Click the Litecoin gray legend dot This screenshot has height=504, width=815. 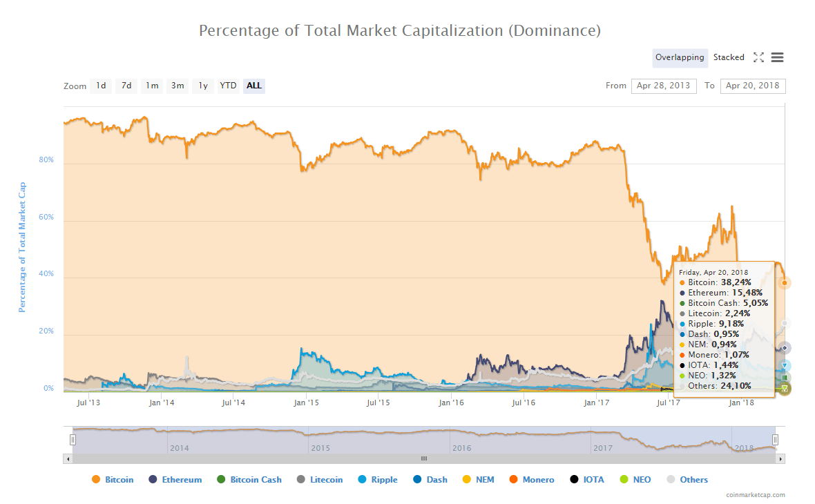(301, 480)
